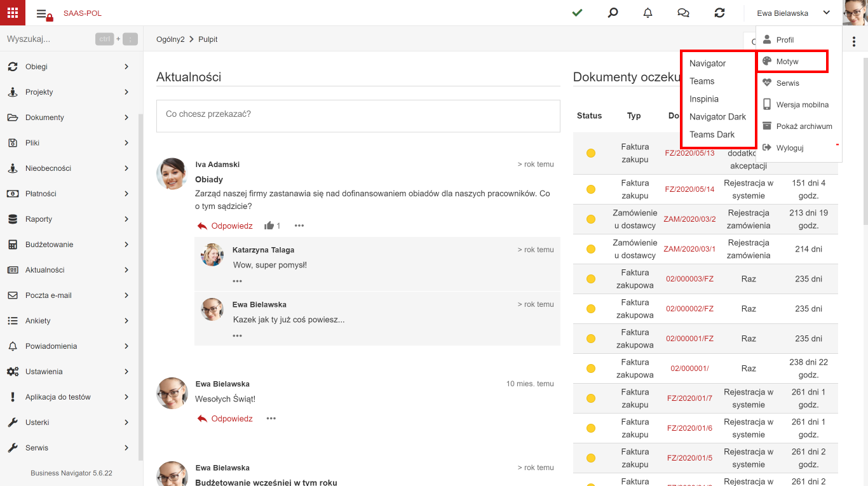The image size is (868, 486).
Task: Click the yellow status dot for ZAM/2020/03/2
Action: tap(591, 219)
